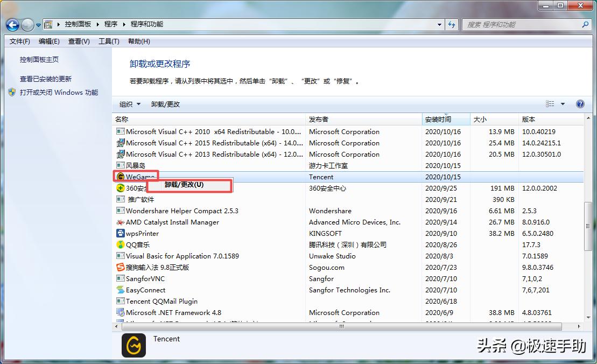Open the help question mark icon
The height and width of the screenshot is (364, 597).
click(x=580, y=103)
